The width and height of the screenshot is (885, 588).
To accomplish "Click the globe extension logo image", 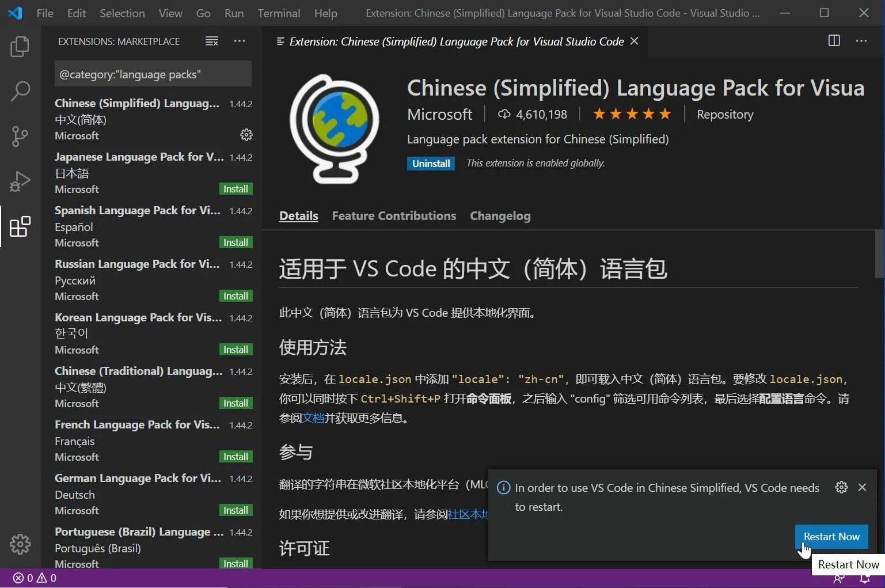I will pyautogui.click(x=335, y=128).
